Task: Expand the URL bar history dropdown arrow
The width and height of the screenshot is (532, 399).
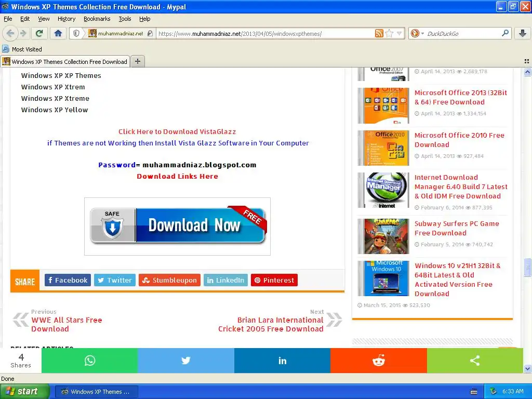Action: click(400, 33)
